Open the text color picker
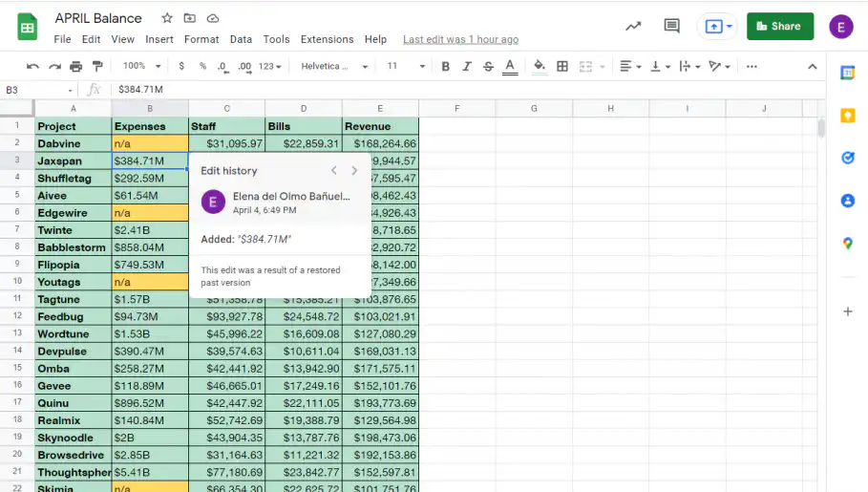 click(510, 67)
